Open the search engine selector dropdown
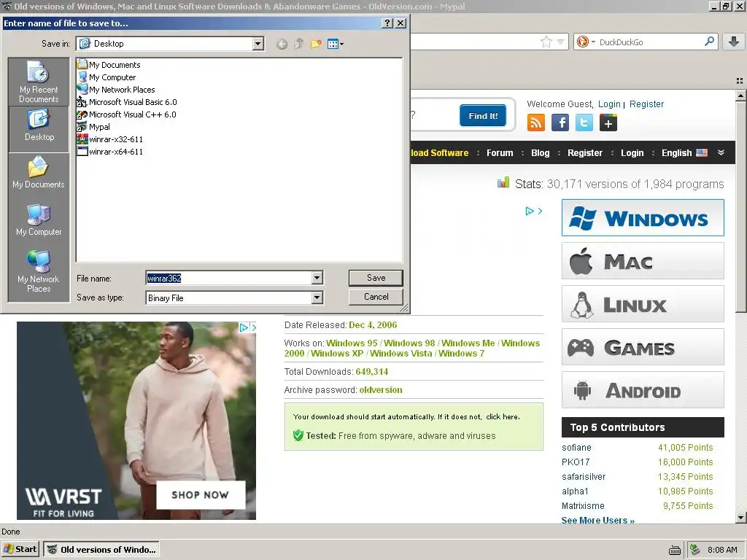This screenshot has height=560, width=747. click(586, 42)
